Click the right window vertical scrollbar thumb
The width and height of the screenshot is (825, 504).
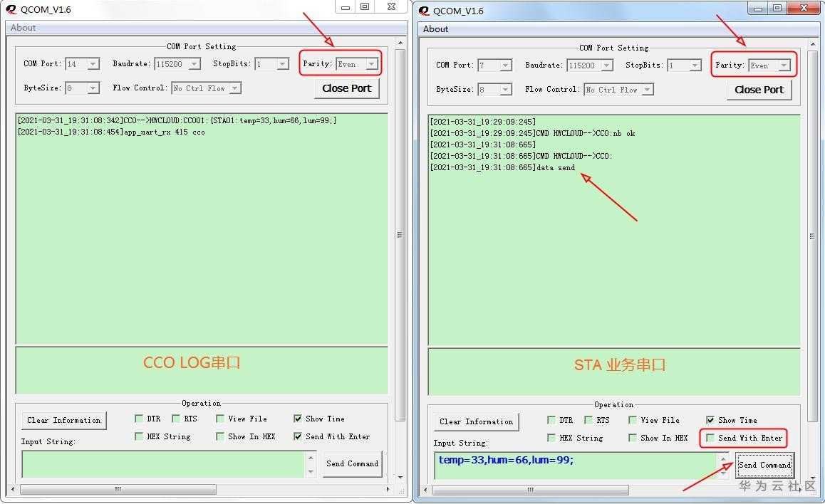point(812,236)
